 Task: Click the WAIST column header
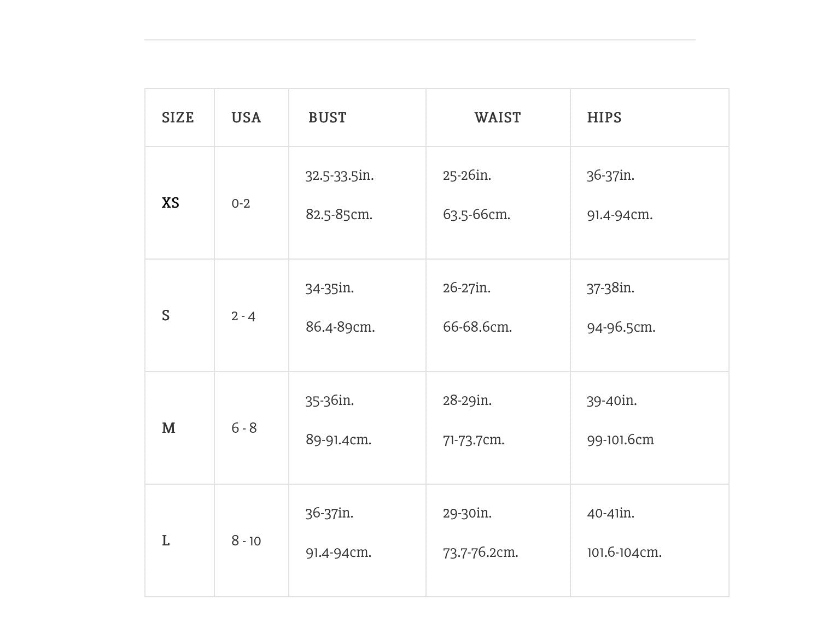497,117
